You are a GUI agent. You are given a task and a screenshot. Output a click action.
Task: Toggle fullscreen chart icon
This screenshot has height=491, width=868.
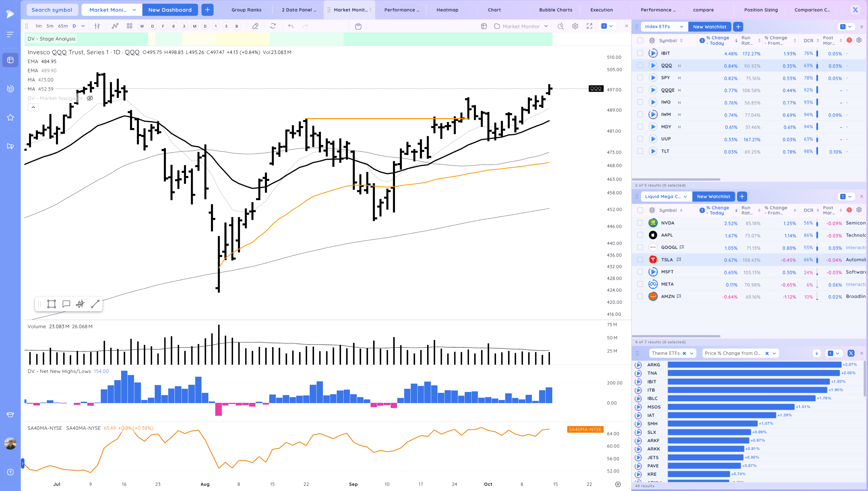[589, 26]
